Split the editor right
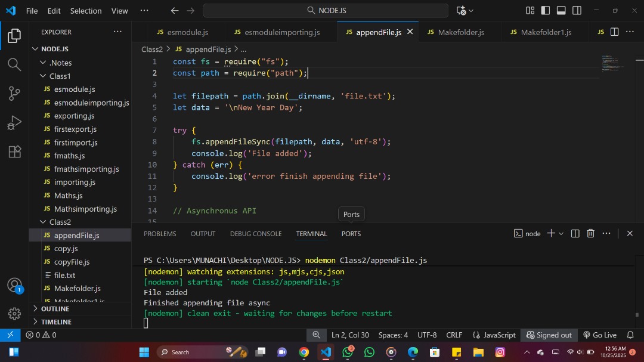Image resolution: width=644 pixels, height=362 pixels. pyautogui.click(x=614, y=32)
